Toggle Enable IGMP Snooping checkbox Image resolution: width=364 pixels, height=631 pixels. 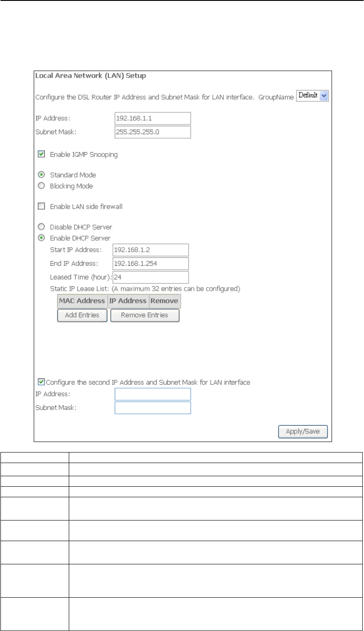tap(41, 154)
